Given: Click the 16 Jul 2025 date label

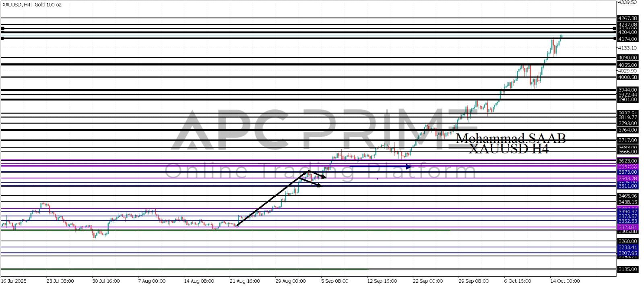Looking at the screenshot, I should click(x=14, y=281).
